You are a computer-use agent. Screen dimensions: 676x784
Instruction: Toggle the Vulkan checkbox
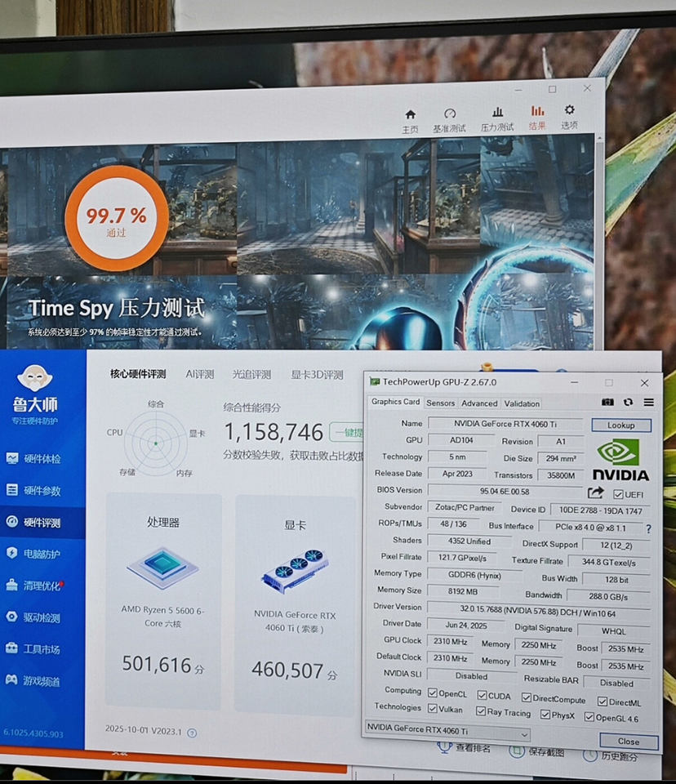point(433,709)
